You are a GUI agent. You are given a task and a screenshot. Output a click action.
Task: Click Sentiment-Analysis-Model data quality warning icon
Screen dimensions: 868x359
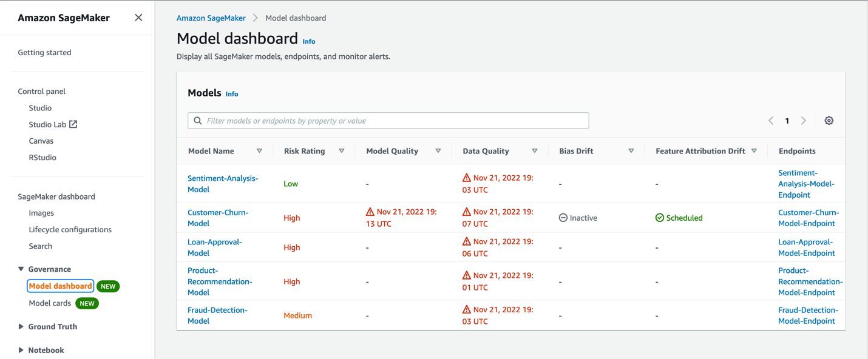(467, 178)
